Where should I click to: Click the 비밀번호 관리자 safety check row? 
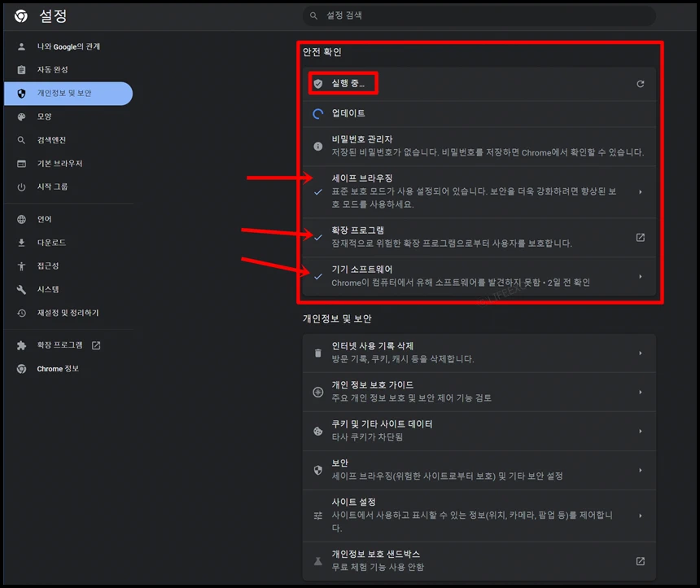(x=479, y=146)
